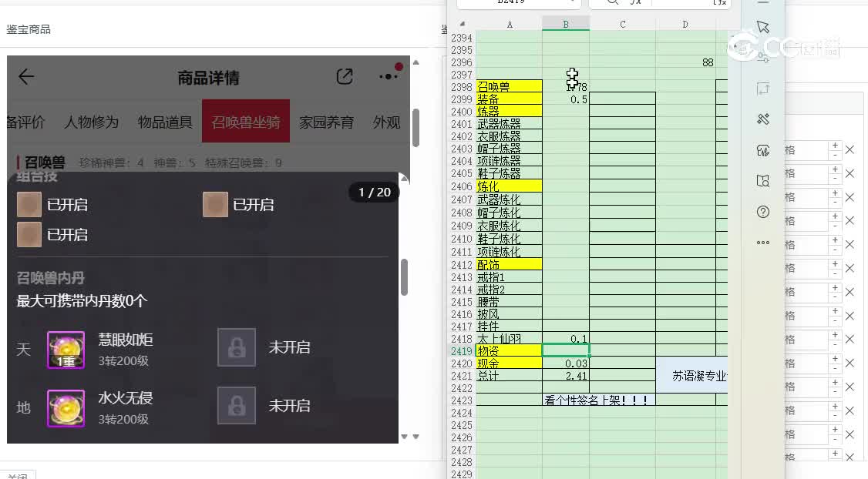The height and width of the screenshot is (479, 868).
Task: Click the locked slot in 天 row
Action: pos(237,347)
